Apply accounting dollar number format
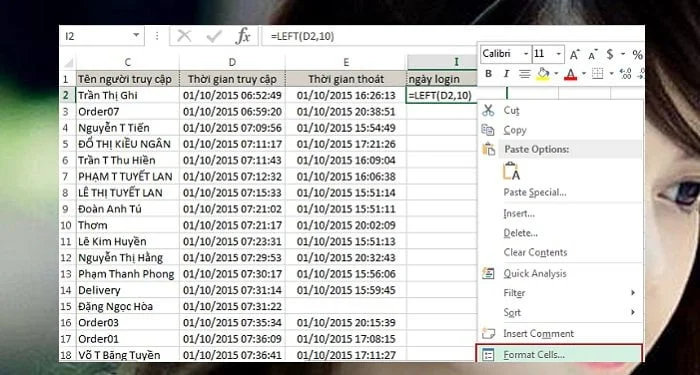Screen dimensions: 700x375 coord(610,54)
